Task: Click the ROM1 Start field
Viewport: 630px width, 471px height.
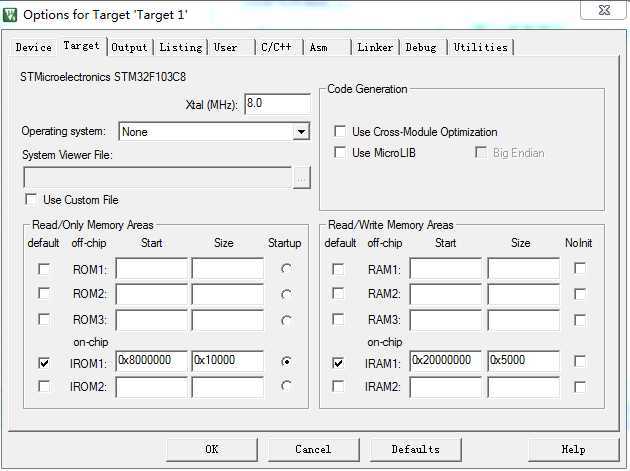Action: [x=151, y=268]
